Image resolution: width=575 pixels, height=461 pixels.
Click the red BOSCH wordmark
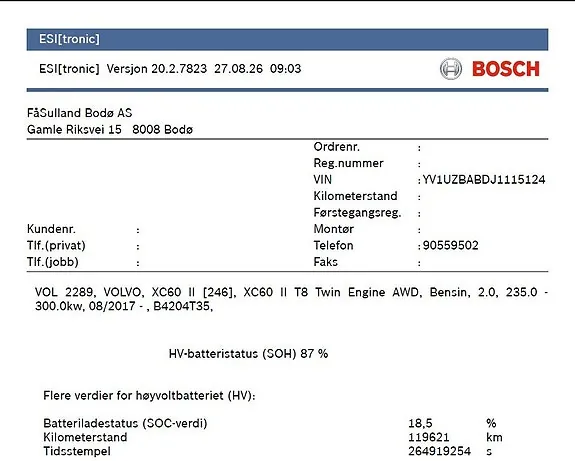[506, 69]
